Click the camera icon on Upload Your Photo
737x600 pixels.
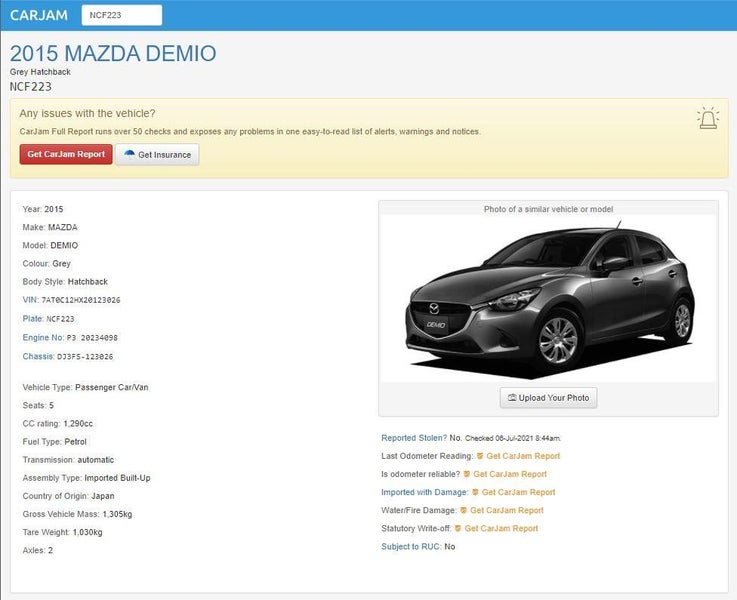pyautogui.click(x=512, y=397)
